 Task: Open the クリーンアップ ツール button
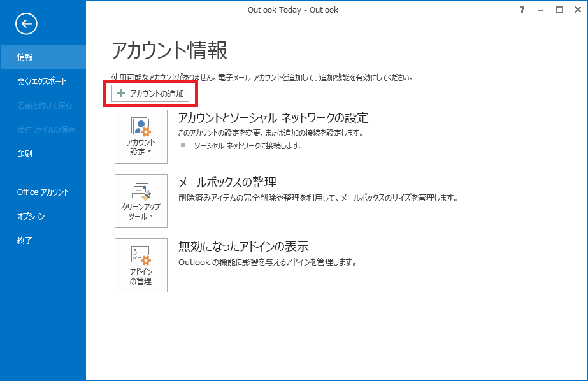141,201
